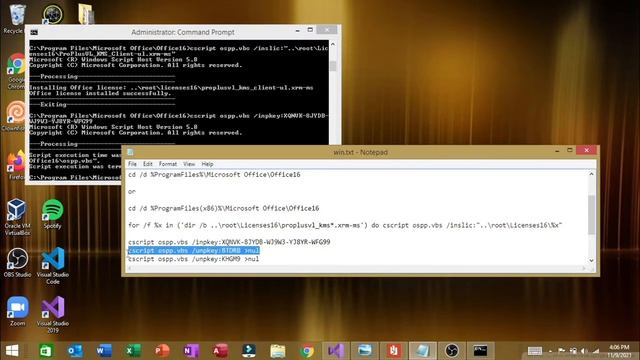Minimize the Command Prompt window
Viewport: 640px width, 360px height.
298,31
